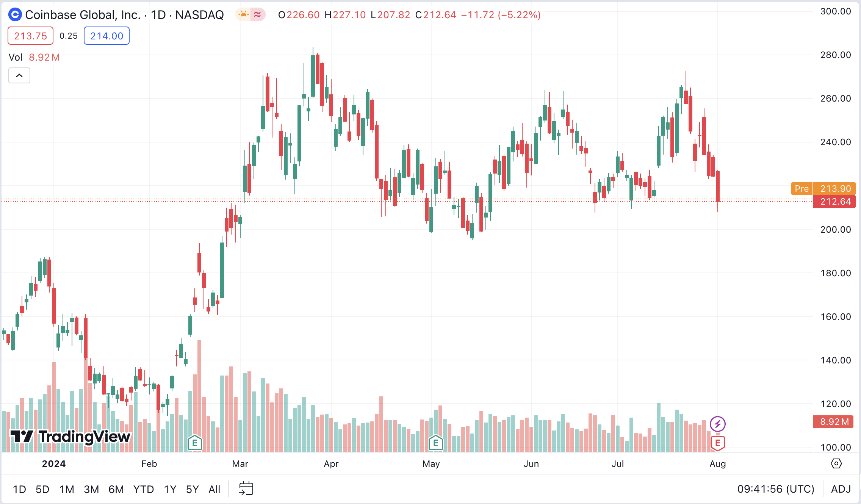This screenshot has width=861, height=504.
Task: Click the pre-market session sun icon
Action: 243,15
